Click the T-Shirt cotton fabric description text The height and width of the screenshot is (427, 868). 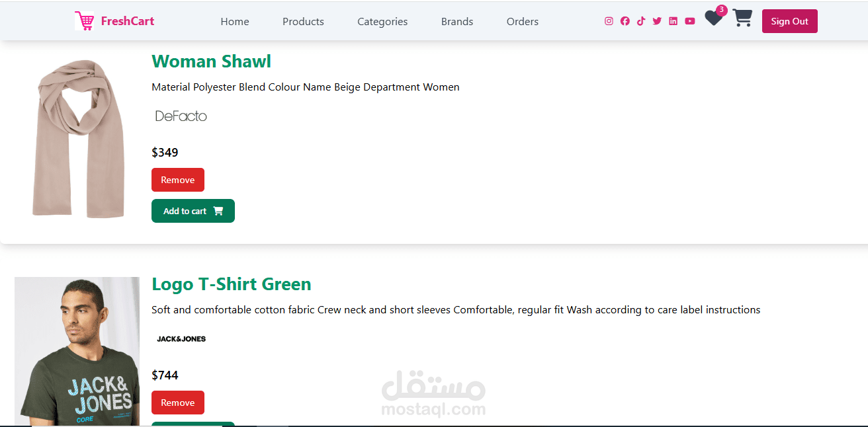click(456, 310)
